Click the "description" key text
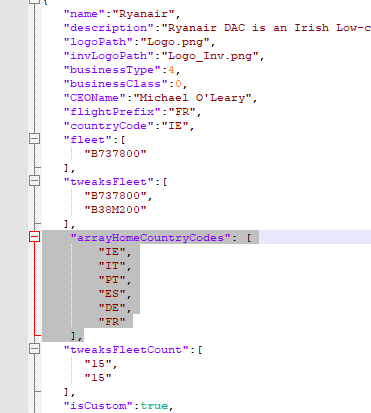 coord(109,28)
